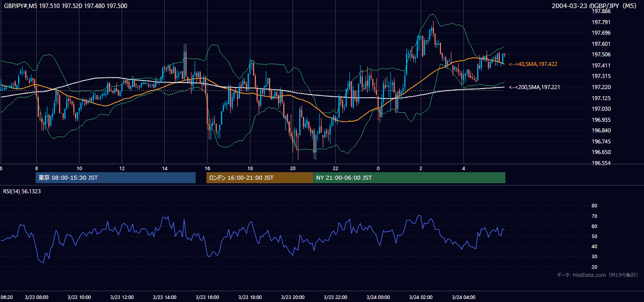Click bottom time label 3/24 02:00
The image size is (644, 302).
click(421, 297)
